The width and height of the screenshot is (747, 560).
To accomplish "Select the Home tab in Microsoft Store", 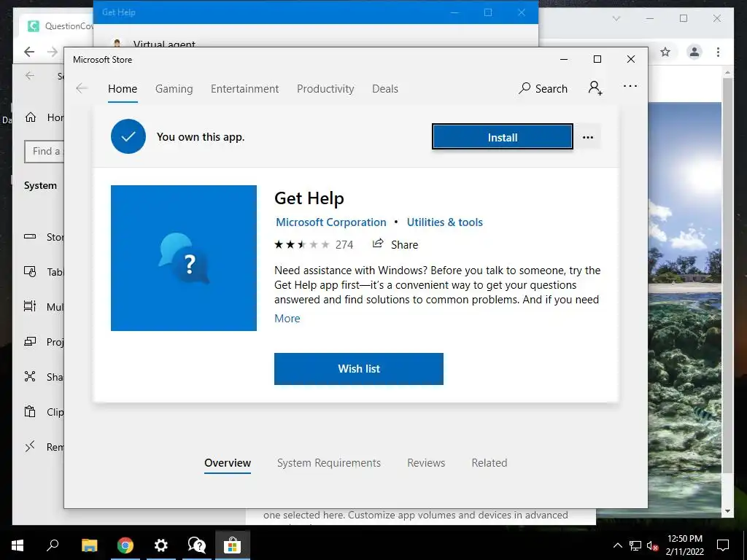I will (x=123, y=89).
